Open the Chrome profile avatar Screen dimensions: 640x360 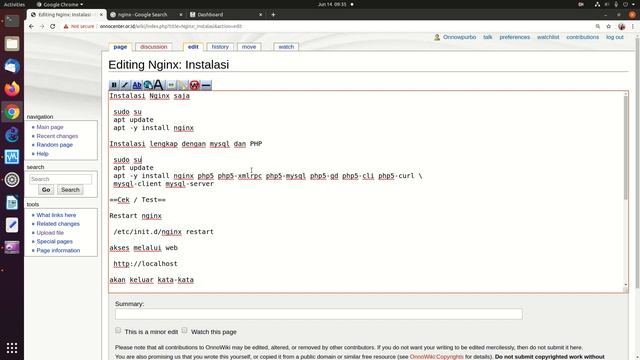pos(622,26)
